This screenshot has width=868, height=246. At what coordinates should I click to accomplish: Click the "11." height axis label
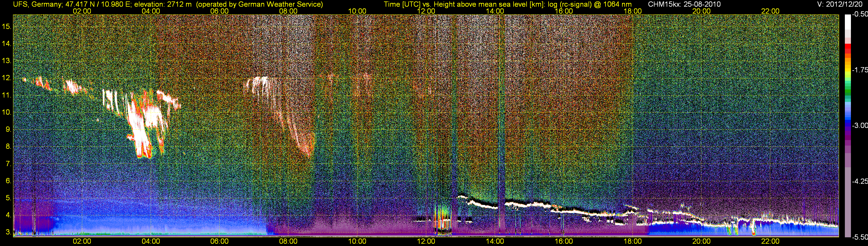coord(7,96)
